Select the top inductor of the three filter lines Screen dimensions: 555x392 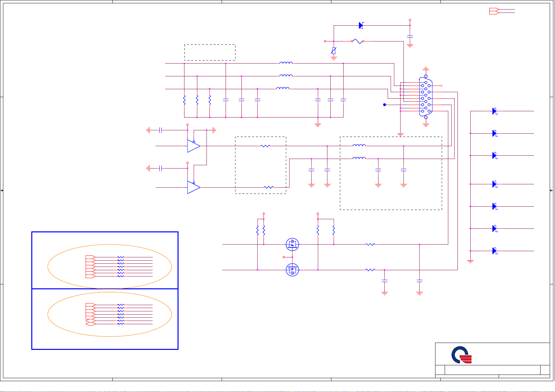(x=286, y=63)
